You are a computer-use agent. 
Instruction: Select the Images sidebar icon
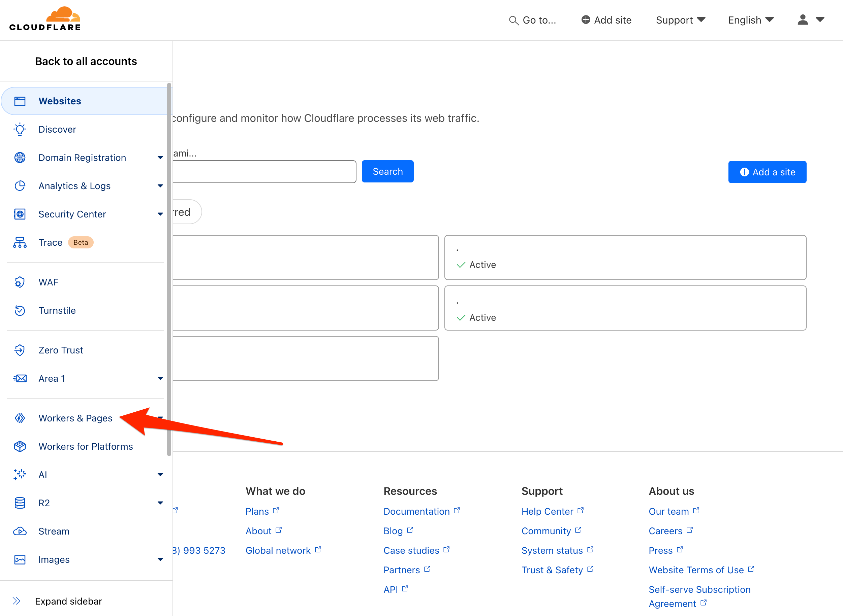[20, 559]
